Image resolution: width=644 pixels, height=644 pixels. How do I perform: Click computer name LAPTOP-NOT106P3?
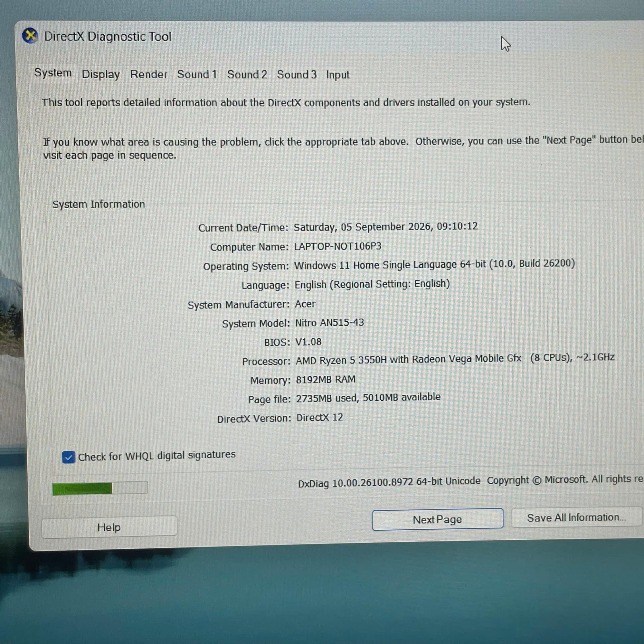pos(337,246)
